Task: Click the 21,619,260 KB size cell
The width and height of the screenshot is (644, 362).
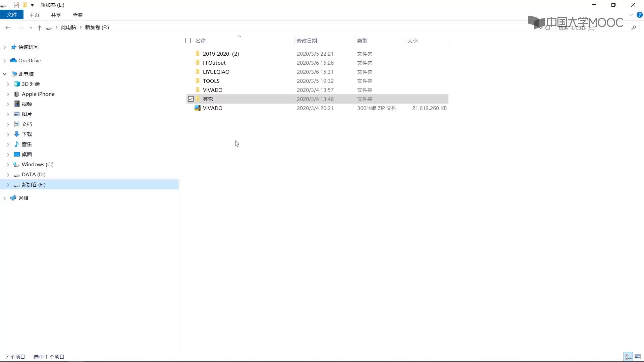Action: pyautogui.click(x=429, y=108)
